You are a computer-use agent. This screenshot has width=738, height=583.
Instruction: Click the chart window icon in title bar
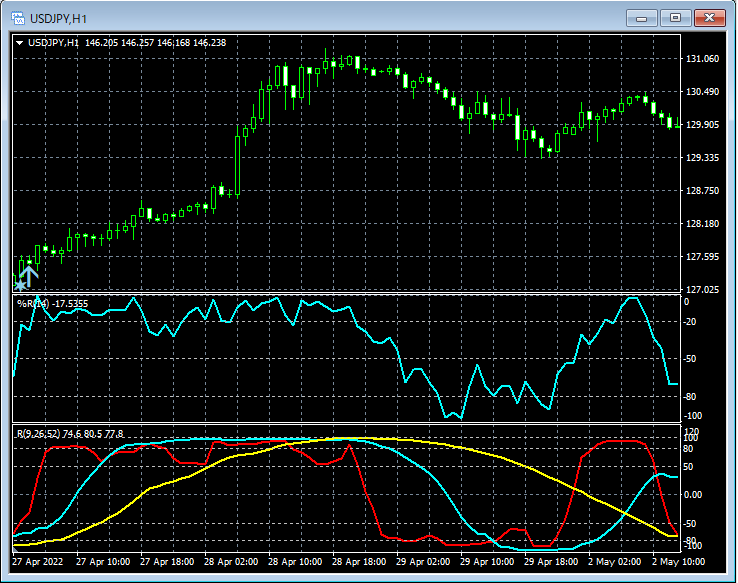pos(18,18)
